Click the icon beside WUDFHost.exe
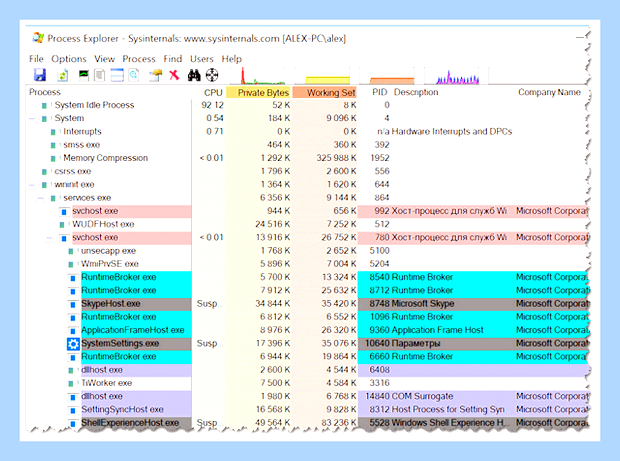 coord(62,225)
